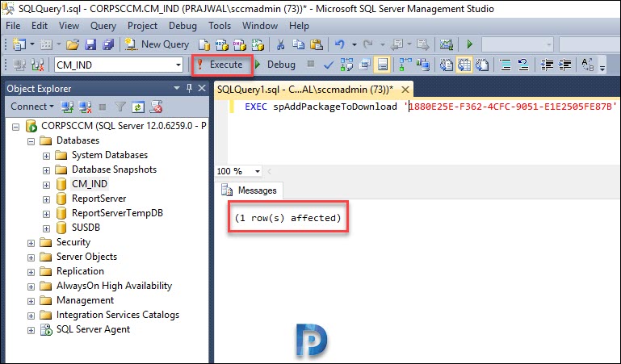Increase the line indent
Image resolution: width=621 pixels, height=364 pixels.
(x=565, y=65)
